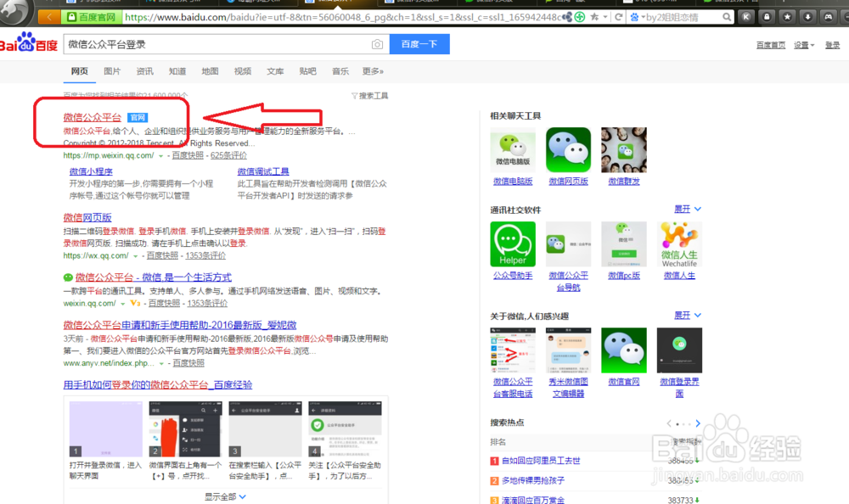Click the green plus icon in address bar
This screenshot has height=504, width=849.
(580, 17)
